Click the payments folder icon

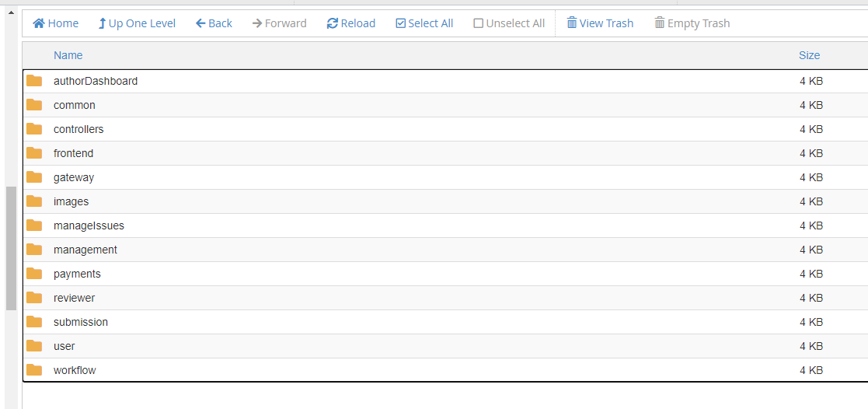34,274
